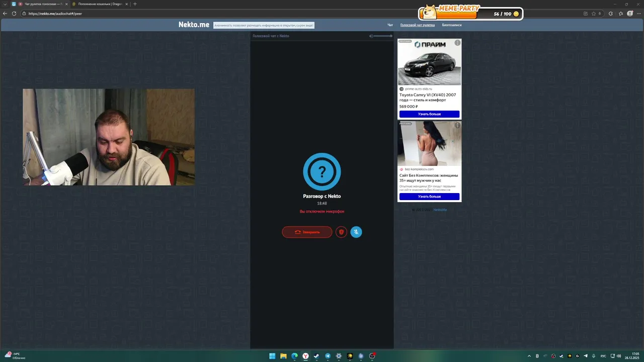Click the question mark avatar icon
This screenshot has height=362, width=644.
(322, 172)
